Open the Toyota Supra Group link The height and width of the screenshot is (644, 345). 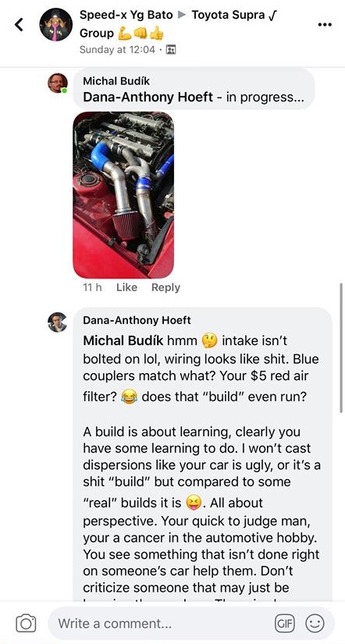(179, 24)
